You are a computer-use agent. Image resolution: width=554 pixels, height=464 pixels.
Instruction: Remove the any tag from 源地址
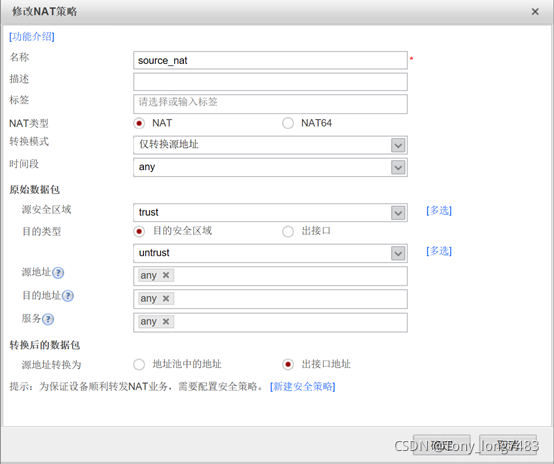(166, 275)
